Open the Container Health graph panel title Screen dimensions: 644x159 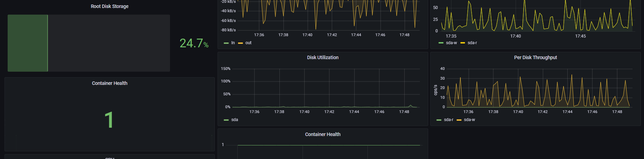(x=323, y=134)
